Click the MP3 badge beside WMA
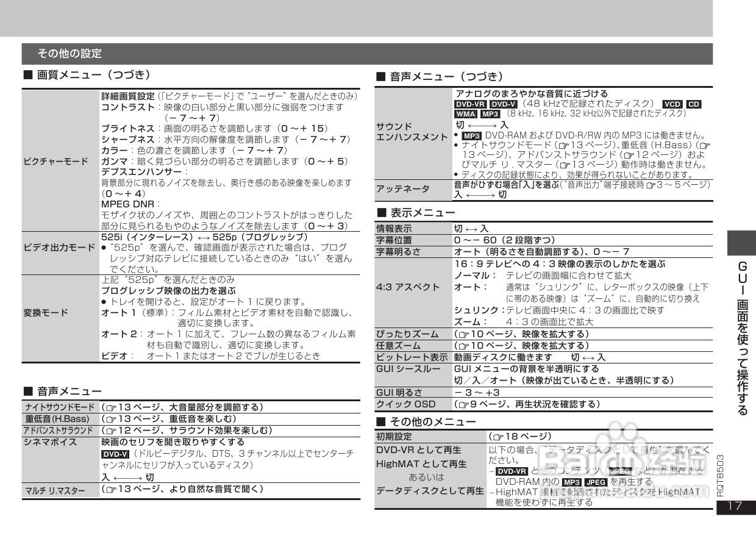The height and width of the screenshot is (533, 756). [489, 113]
